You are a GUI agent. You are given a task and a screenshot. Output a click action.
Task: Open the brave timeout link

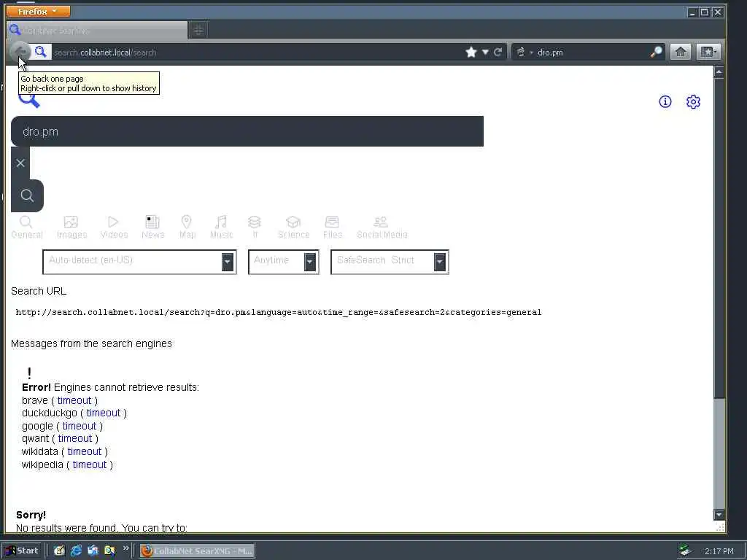pos(74,400)
